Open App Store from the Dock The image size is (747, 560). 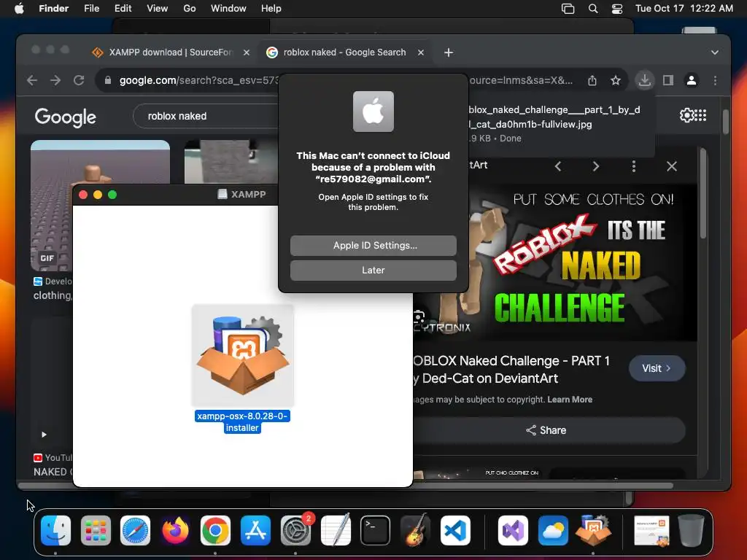[255, 530]
